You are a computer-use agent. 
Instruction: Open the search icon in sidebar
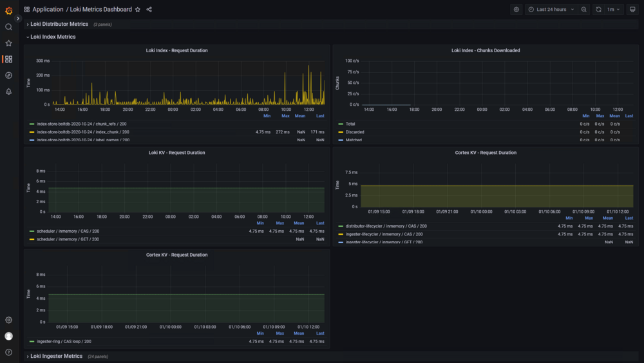[8, 27]
